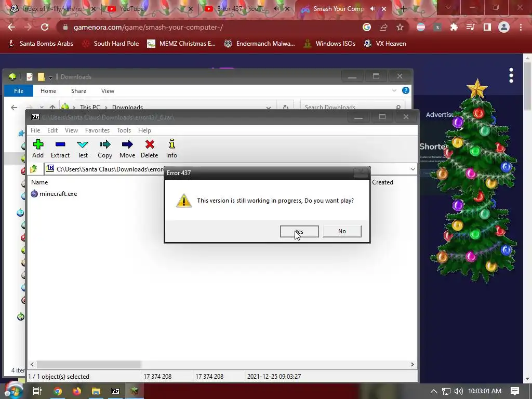This screenshot has width=532, height=399.
Task: Click the Extract icon in 7-Zip
Action: point(60,149)
